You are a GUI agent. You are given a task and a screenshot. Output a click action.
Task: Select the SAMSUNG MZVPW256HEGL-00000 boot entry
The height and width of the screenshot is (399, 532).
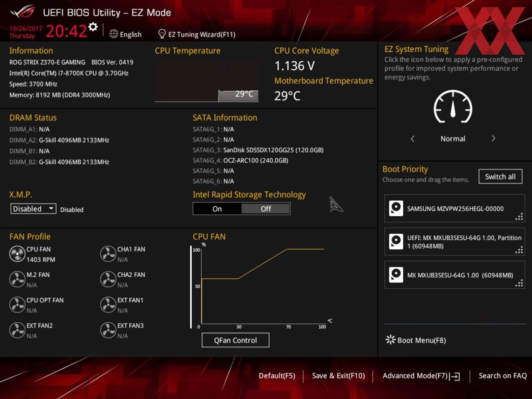pos(455,208)
